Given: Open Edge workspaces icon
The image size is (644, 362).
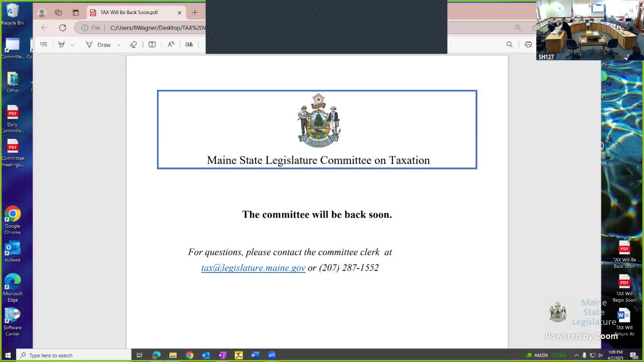Looking at the screenshot, I should tap(58, 13).
